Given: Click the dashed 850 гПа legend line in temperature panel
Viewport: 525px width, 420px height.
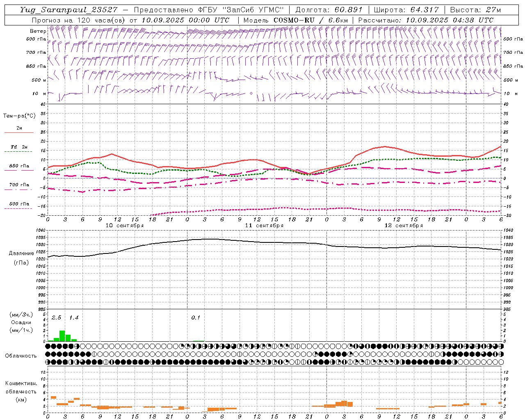Looking at the screenshot, I should 19,170.
